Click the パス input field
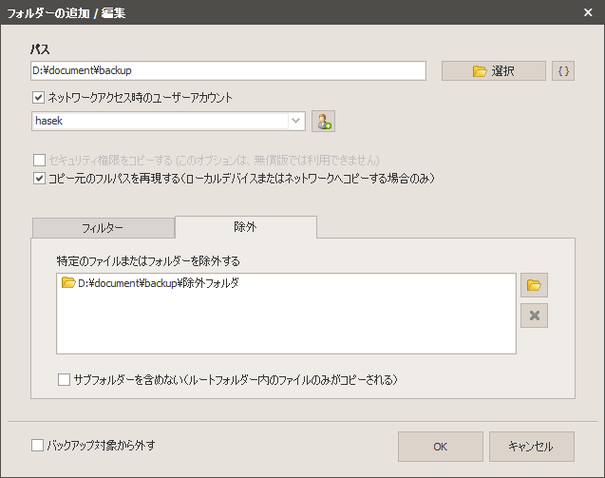 (228, 71)
